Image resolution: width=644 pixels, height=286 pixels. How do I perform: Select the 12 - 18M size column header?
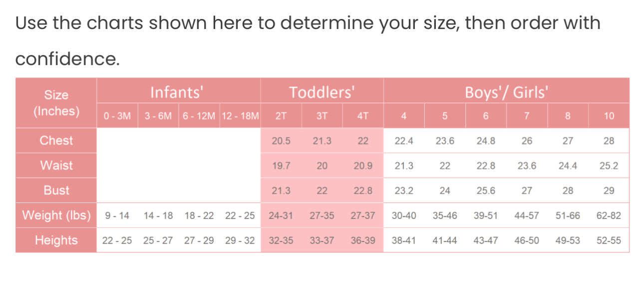pos(240,116)
